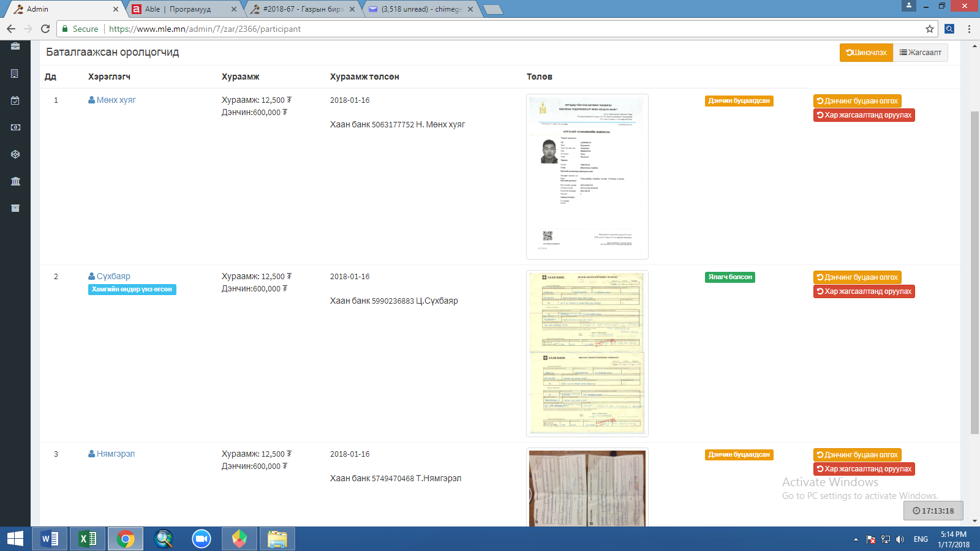Close the Able | Програмууд tab
Screen dimensions: 980x551
[x=234, y=9]
